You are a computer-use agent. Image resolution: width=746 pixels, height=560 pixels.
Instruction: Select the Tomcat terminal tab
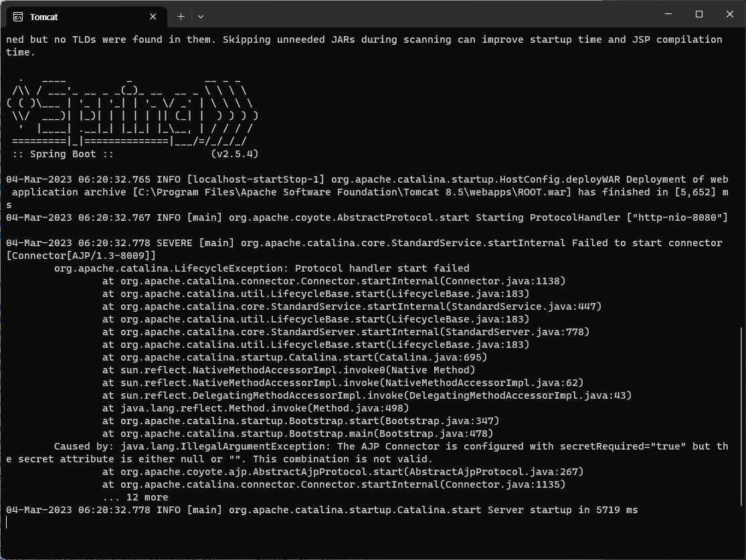(87, 17)
